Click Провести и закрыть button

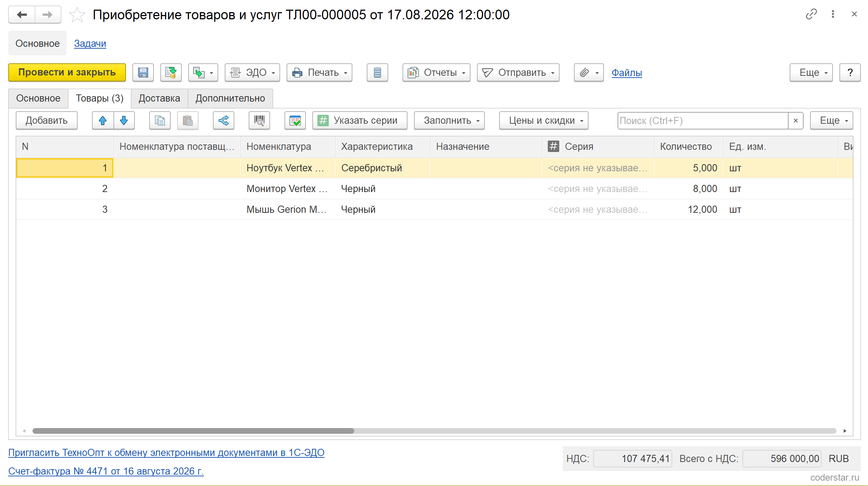[67, 73]
